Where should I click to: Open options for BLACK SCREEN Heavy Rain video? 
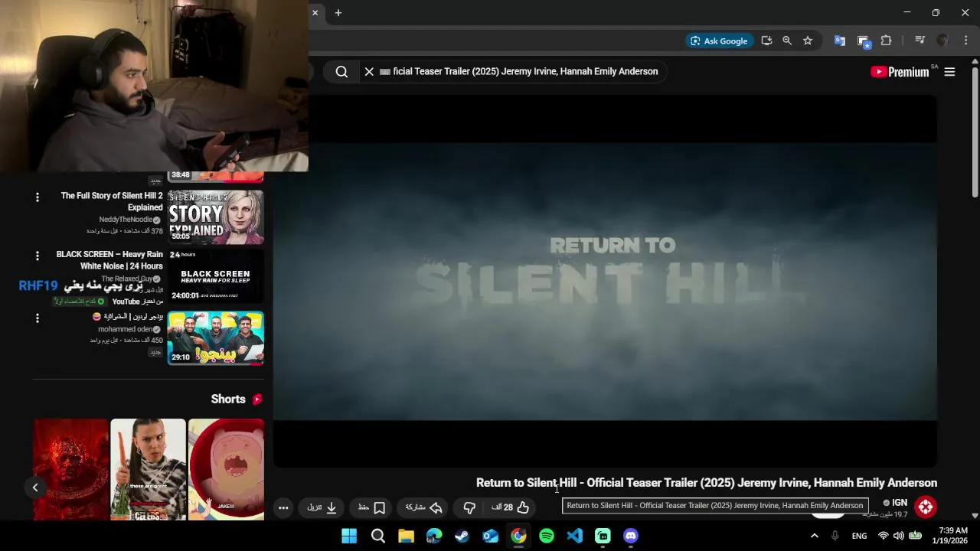click(x=37, y=256)
